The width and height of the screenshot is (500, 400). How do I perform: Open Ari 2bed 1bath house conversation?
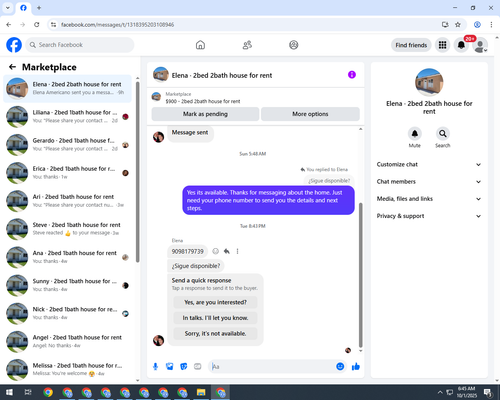(x=67, y=201)
